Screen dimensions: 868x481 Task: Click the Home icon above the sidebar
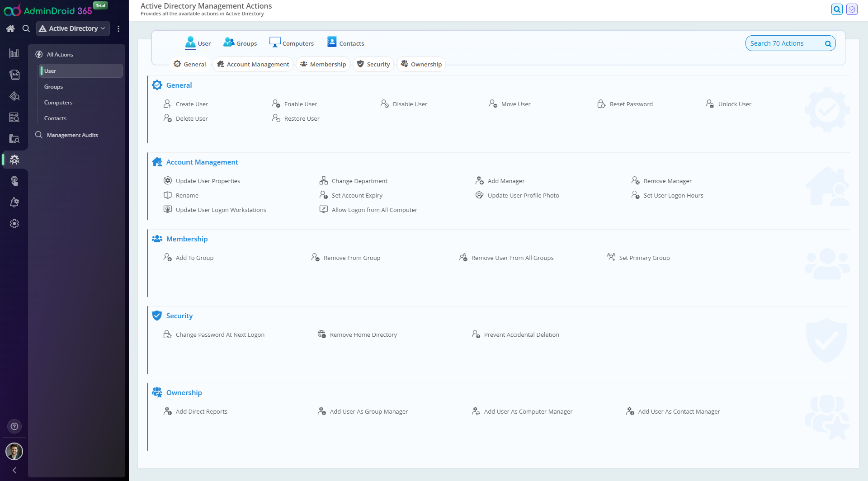coord(10,28)
